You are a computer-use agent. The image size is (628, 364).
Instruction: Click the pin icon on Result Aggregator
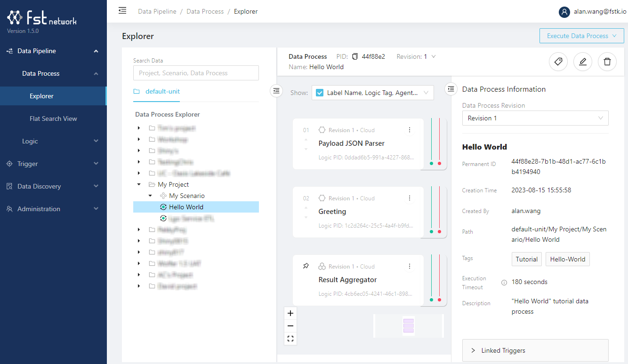click(x=306, y=266)
